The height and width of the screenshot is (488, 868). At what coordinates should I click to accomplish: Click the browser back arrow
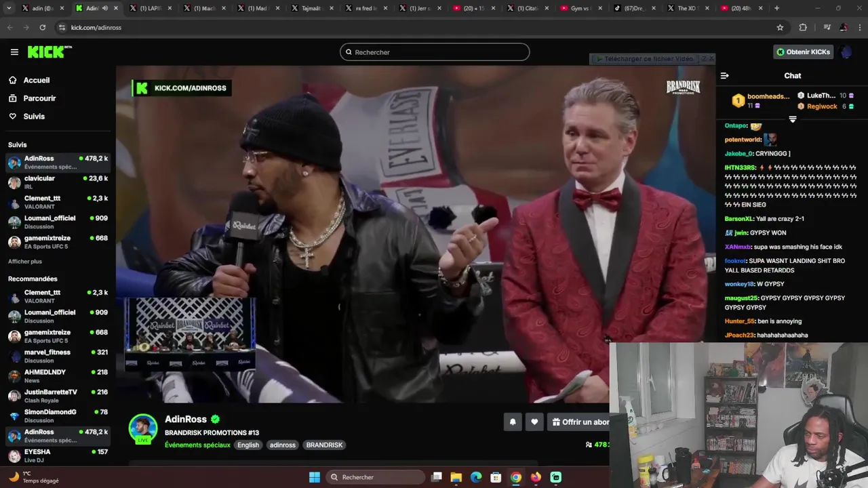9,27
